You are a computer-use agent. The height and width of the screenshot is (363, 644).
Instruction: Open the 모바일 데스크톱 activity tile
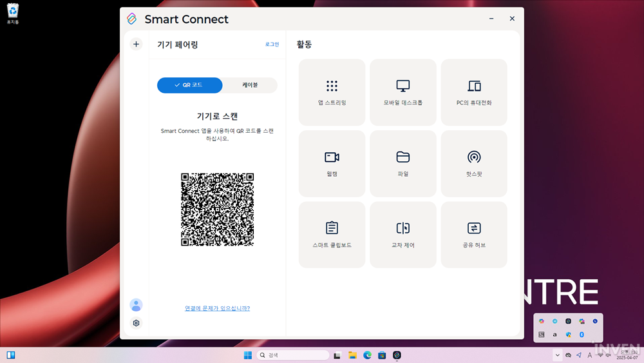point(403,92)
